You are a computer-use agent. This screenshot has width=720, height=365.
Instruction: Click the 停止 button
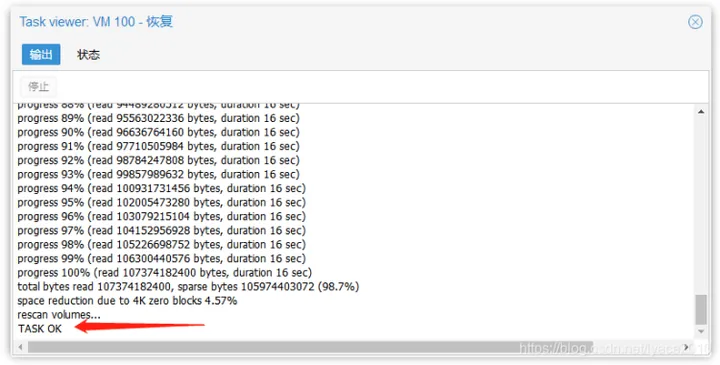point(38,86)
